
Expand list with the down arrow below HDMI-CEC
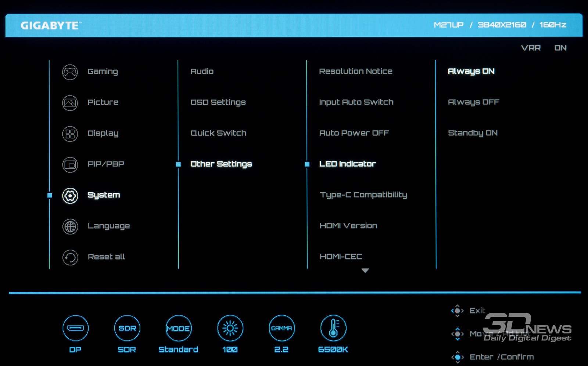click(x=365, y=270)
